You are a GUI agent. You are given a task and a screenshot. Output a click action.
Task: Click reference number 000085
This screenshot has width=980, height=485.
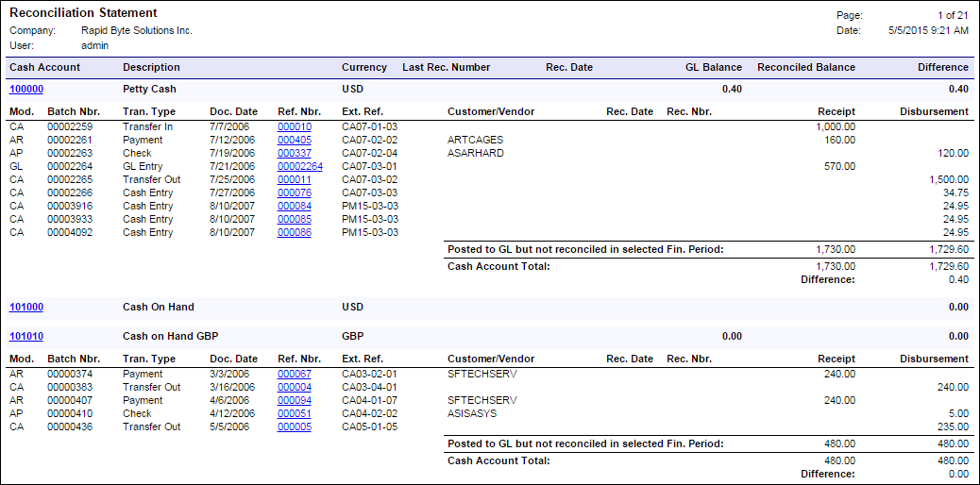[294, 219]
